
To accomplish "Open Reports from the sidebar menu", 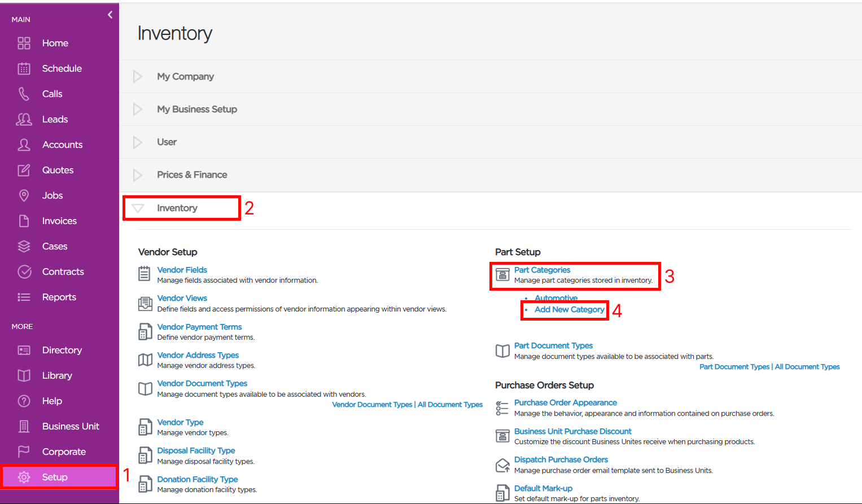I will [x=59, y=297].
